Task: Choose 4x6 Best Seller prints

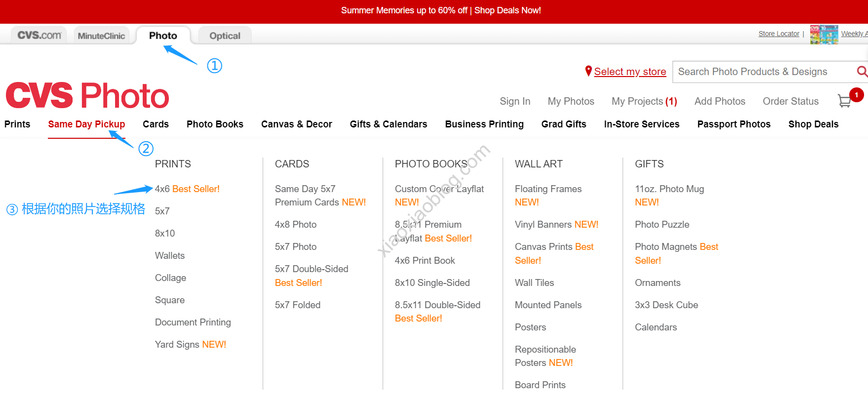Action: pos(187,189)
